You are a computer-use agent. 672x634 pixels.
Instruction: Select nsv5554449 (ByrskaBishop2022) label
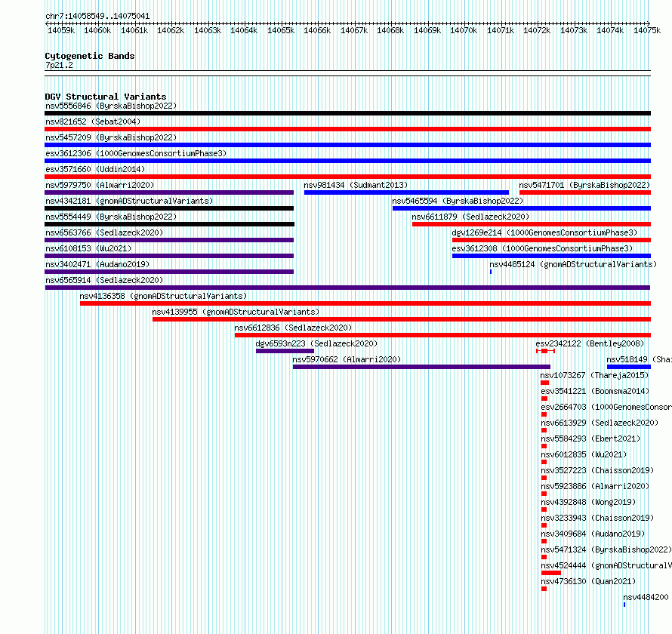click(111, 217)
